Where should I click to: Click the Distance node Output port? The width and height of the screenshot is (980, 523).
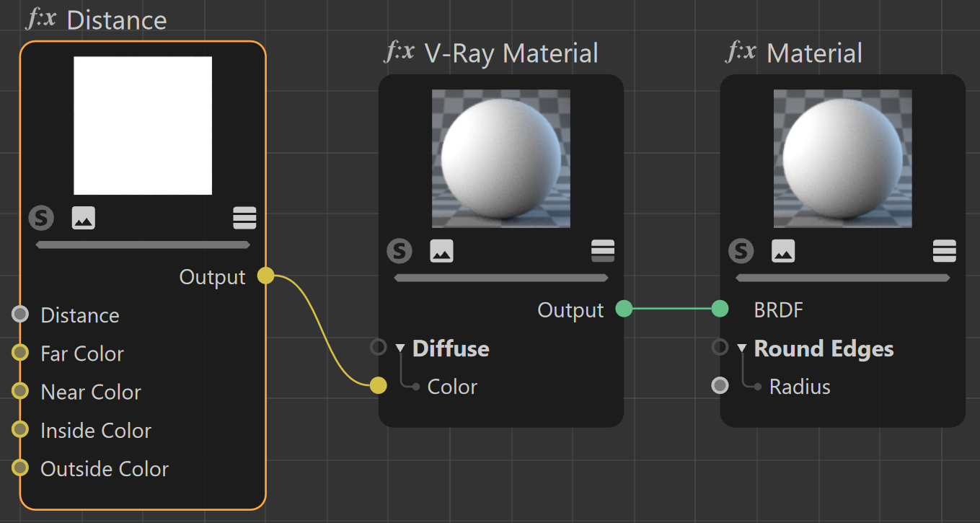[266, 276]
